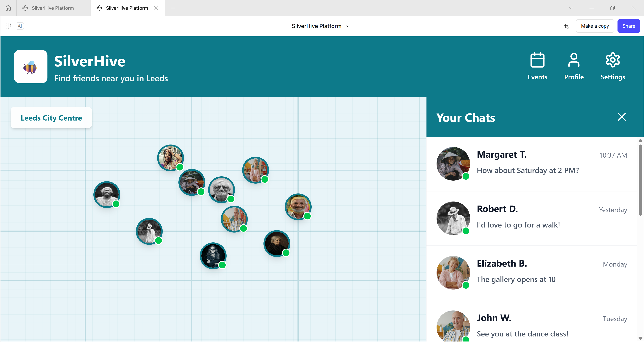This screenshot has height=342, width=644.
Task: Go to the Home tab icon
Action: (8, 8)
